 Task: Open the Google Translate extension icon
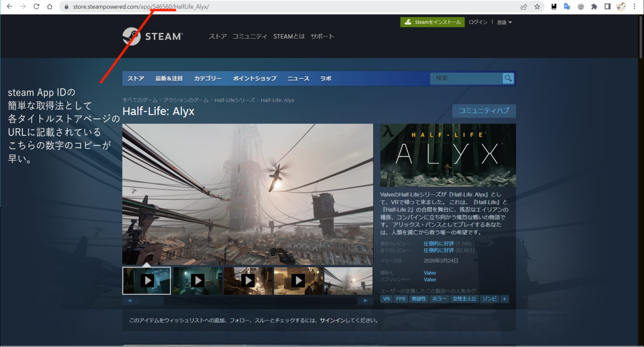[x=567, y=6]
